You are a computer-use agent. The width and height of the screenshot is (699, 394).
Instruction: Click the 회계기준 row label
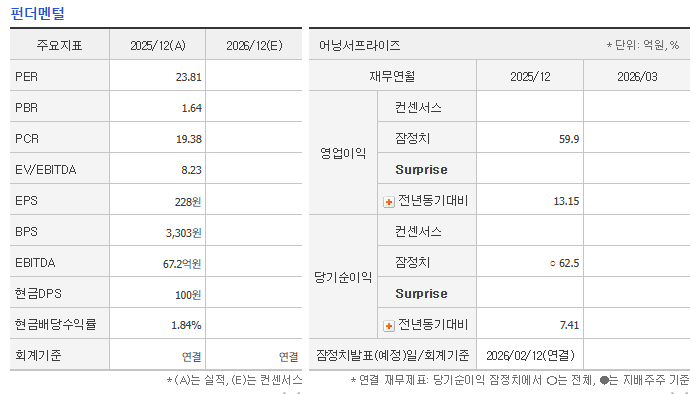[38, 355]
